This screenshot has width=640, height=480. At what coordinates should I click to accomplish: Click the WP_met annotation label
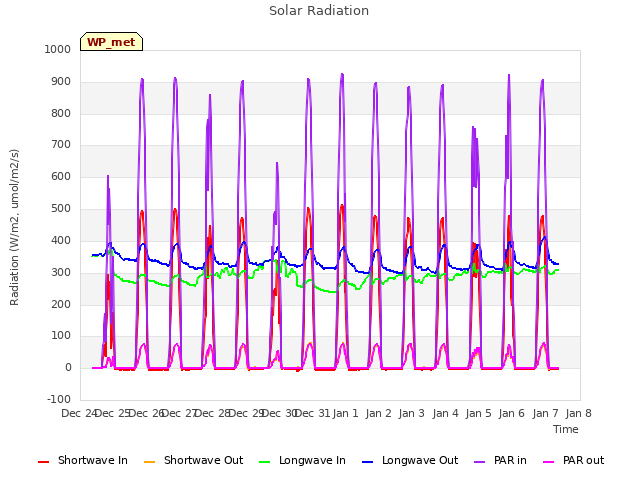tap(111, 42)
